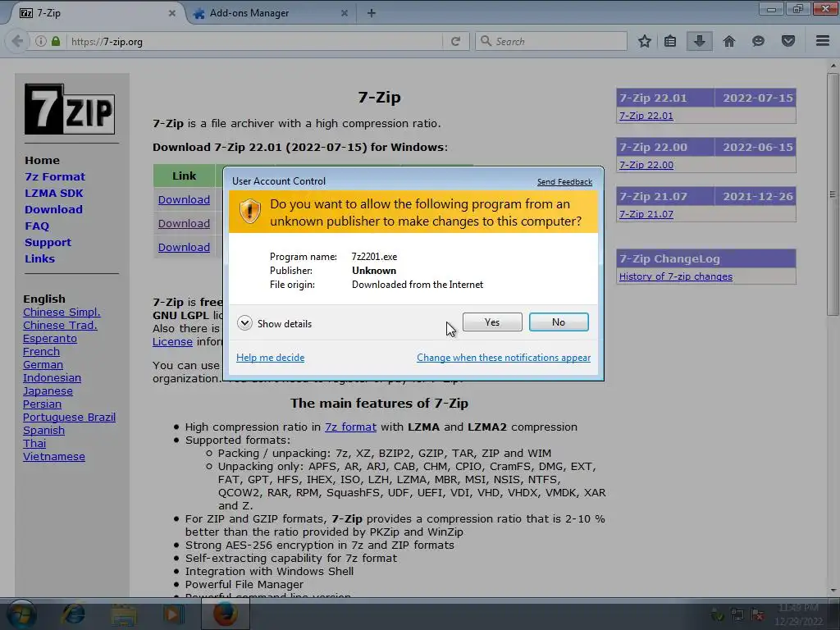
Task: Click the second Download link in table
Action: point(184,223)
